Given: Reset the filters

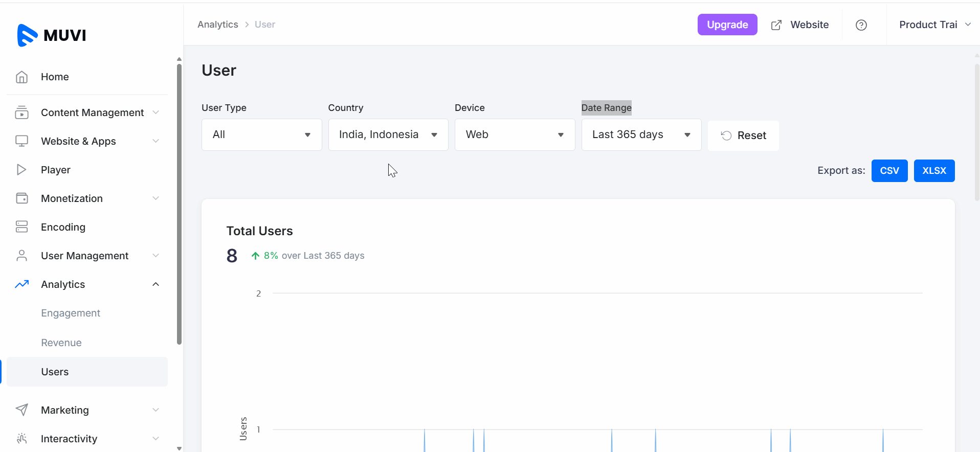Looking at the screenshot, I should coord(743,135).
